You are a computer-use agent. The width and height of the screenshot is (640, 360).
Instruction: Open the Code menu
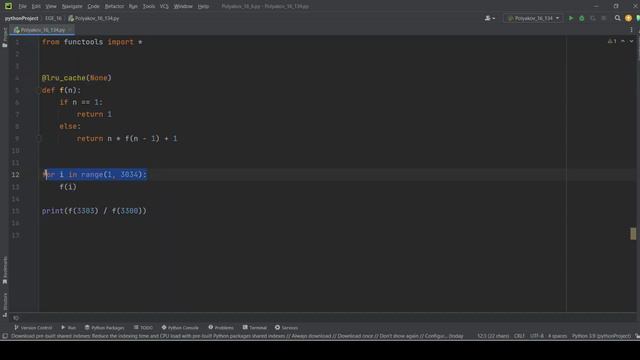coord(93,7)
